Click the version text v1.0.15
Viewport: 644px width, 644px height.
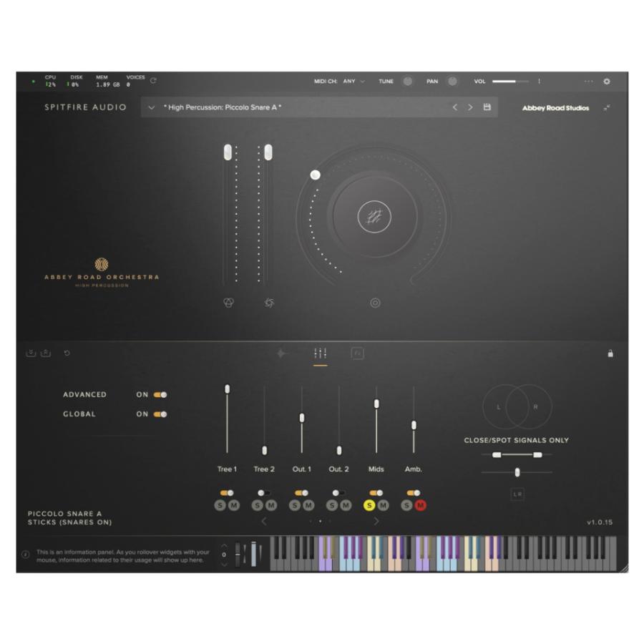[600, 522]
